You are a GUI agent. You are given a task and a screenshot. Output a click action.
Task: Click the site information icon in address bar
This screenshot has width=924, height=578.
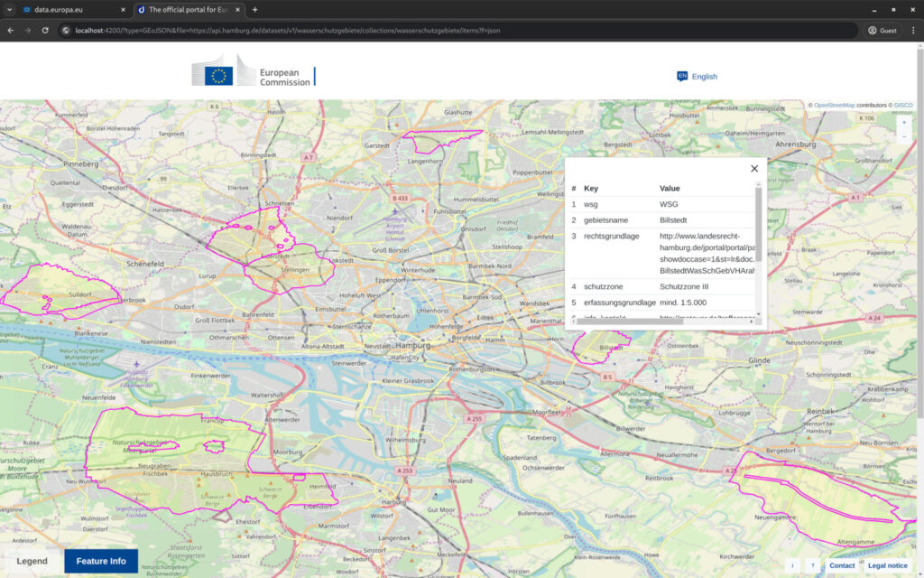[x=66, y=30]
